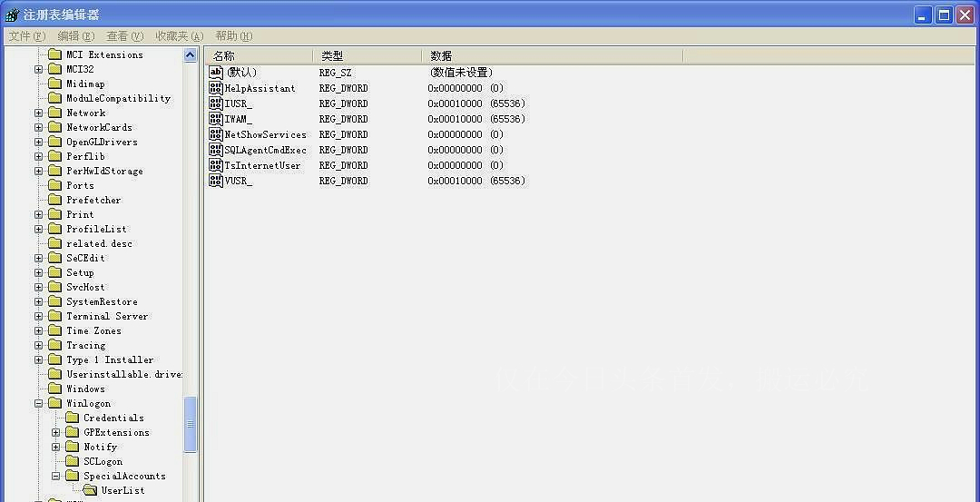Collapse the Winlogon key
The height and width of the screenshot is (502, 980).
click(x=39, y=404)
